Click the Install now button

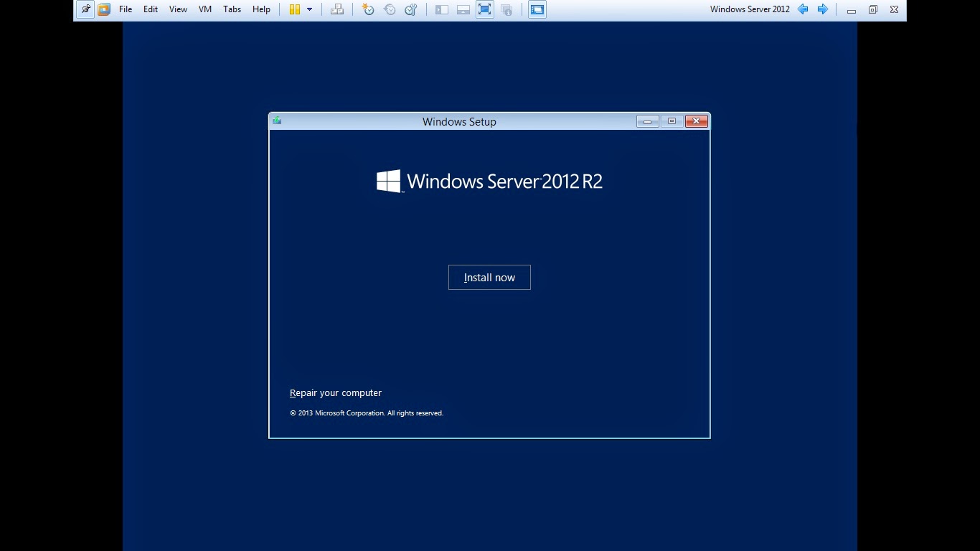click(x=489, y=278)
